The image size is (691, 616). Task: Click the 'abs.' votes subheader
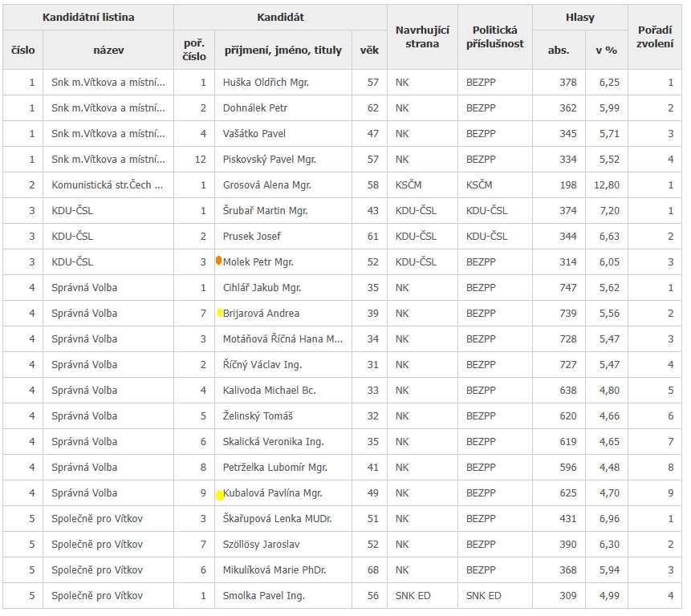(x=559, y=50)
